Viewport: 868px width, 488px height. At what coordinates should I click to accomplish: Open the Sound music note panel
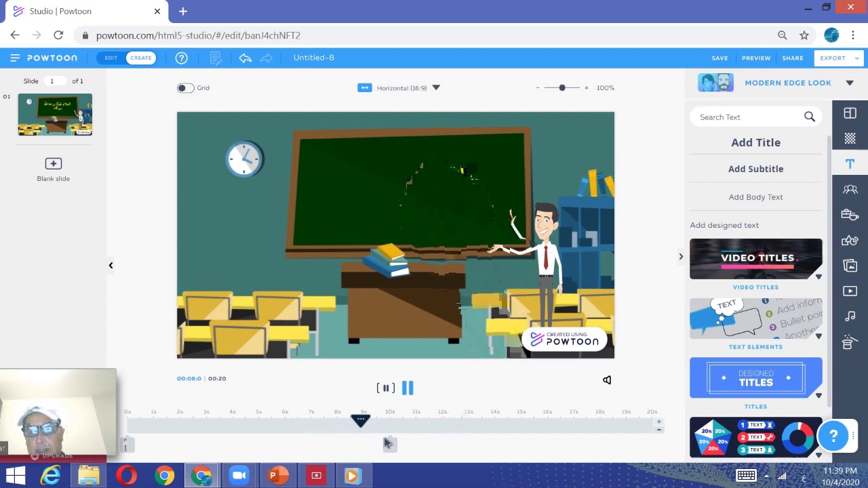(x=850, y=317)
